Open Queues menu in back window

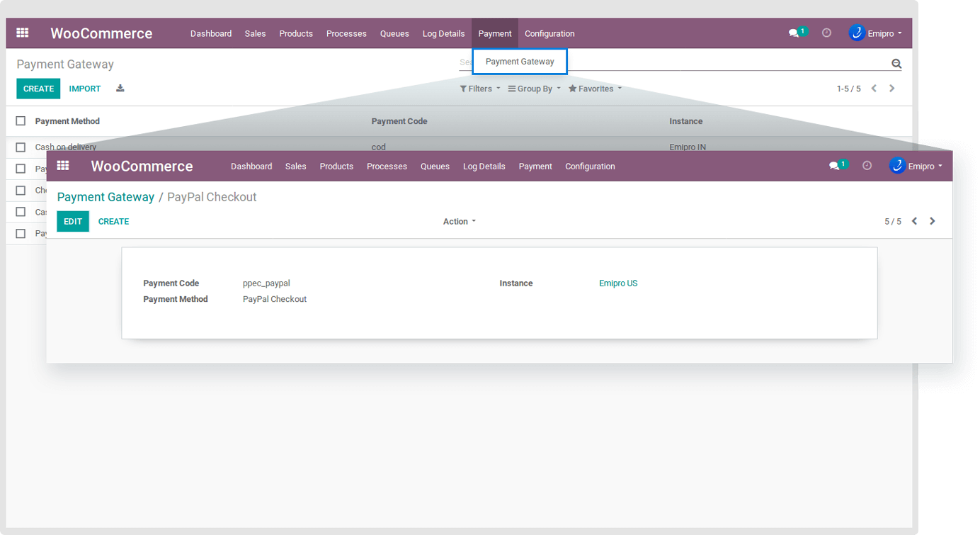[394, 33]
